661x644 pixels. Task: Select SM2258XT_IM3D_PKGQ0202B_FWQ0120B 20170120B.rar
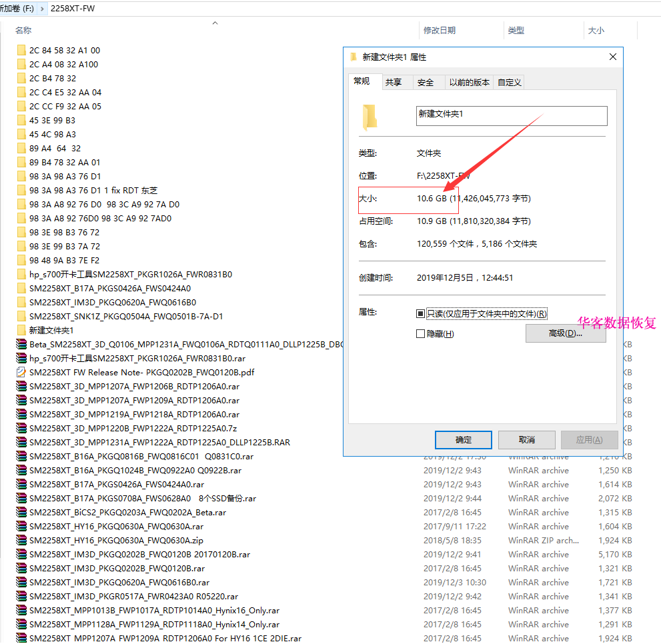tap(139, 555)
